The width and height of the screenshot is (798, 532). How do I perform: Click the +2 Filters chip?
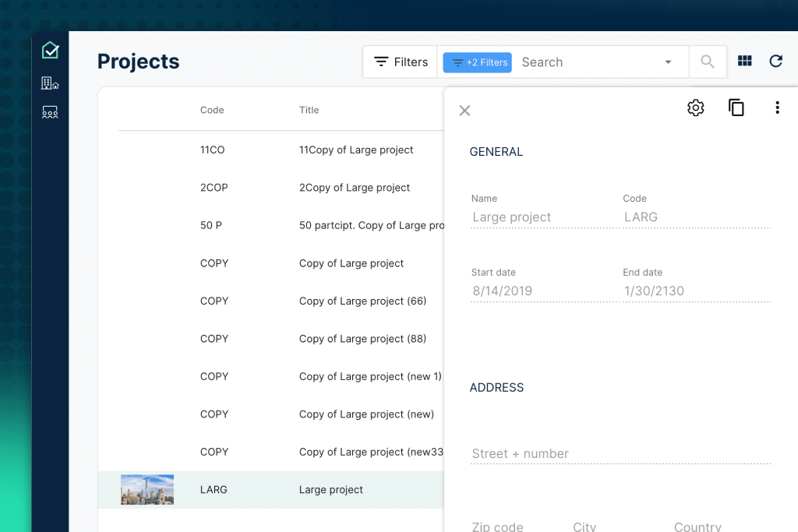477,62
